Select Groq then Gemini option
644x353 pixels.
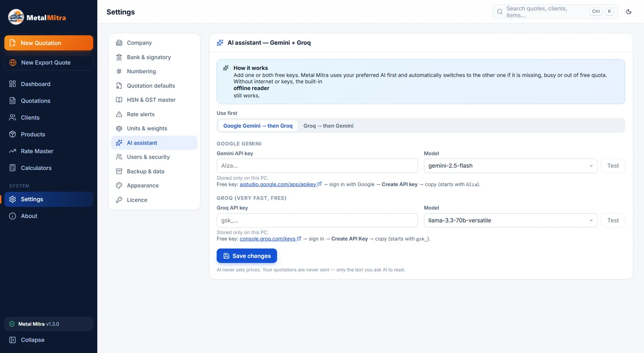tap(328, 126)
